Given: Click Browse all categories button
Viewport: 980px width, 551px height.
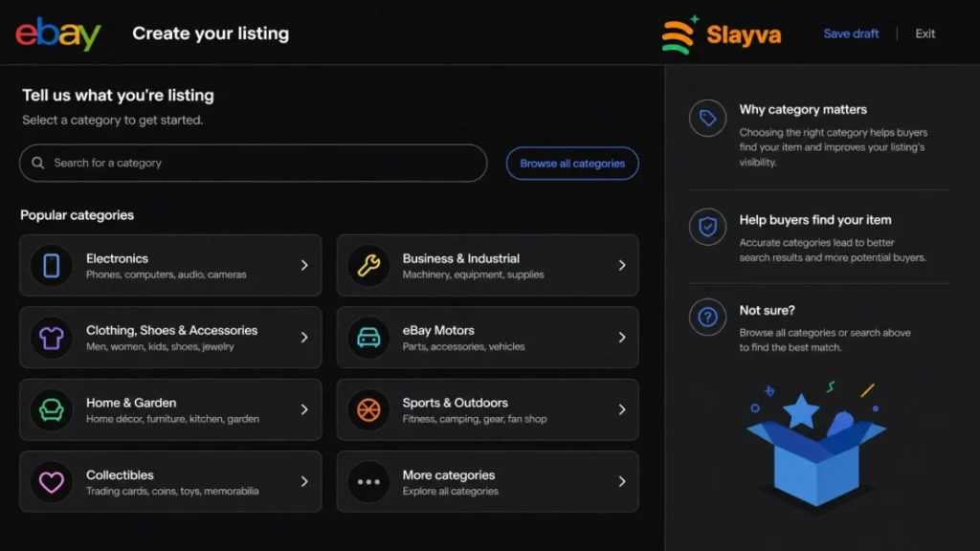Looking at the screenshot, I should 572,164.
